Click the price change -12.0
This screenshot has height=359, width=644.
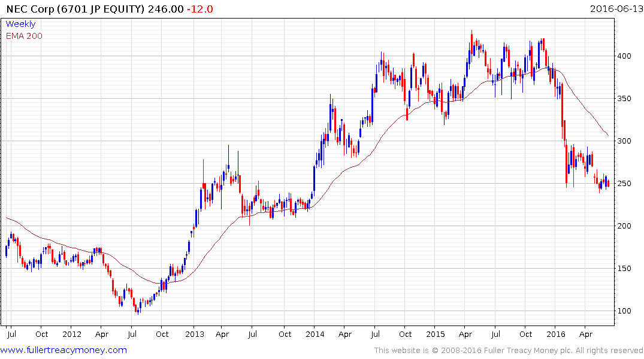(x=200, y=9)
